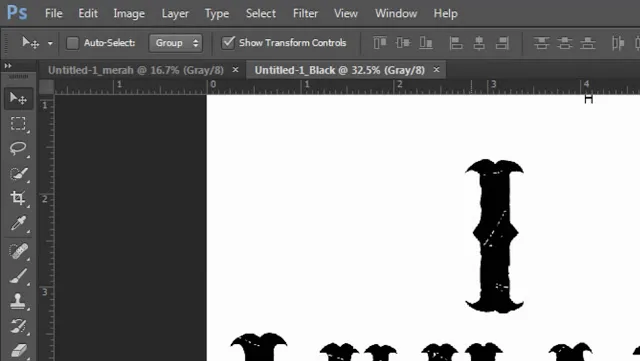Click Distribute Bottom Edges icon

[588, 42]
